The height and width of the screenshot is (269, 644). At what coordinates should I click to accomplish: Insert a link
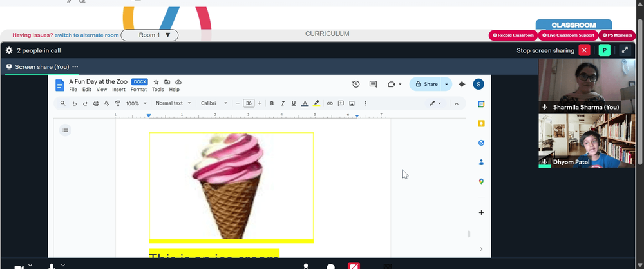pos(330,103)
